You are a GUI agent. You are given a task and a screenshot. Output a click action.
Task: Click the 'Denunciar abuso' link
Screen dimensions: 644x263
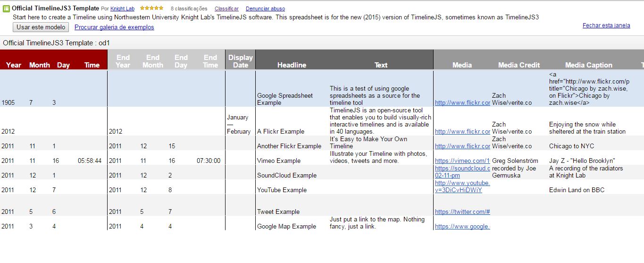265,8
